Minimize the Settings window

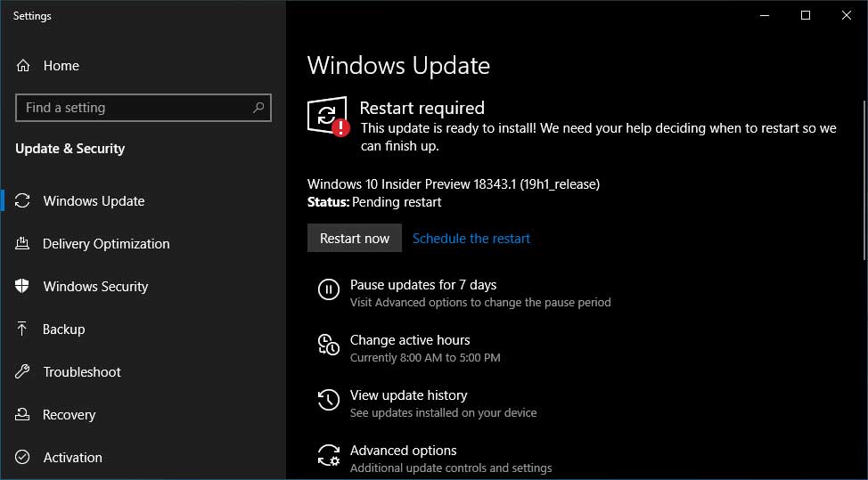point(765,15)
